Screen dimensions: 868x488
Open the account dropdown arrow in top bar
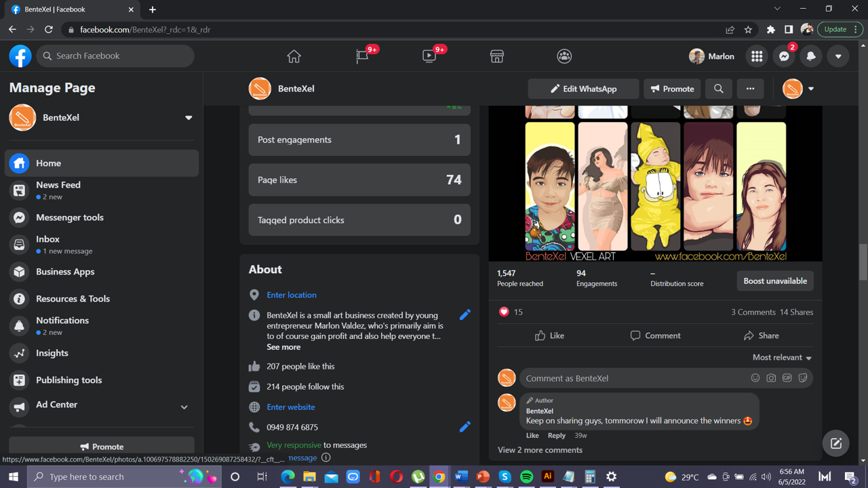pos(838,56)
